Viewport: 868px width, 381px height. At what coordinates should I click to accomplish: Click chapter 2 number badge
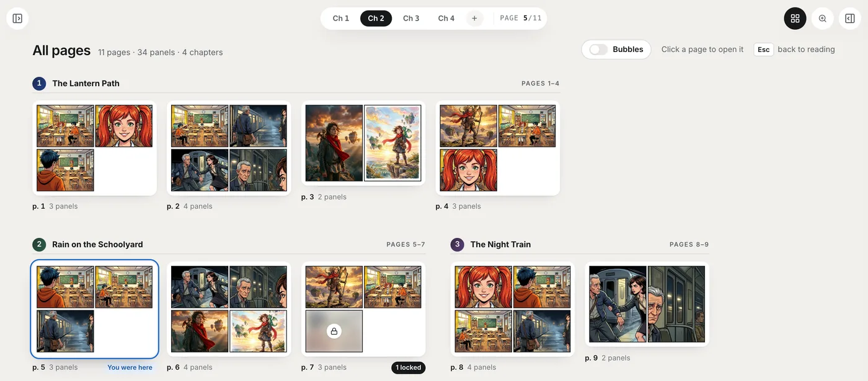[39, 244]
